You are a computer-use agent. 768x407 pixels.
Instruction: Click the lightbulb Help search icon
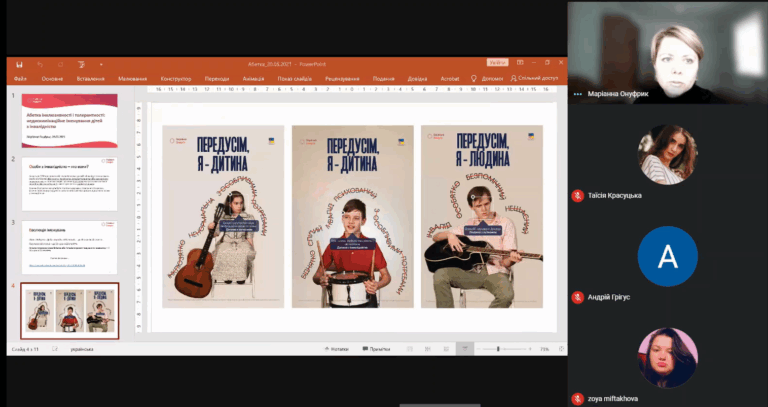coord(473,77)
